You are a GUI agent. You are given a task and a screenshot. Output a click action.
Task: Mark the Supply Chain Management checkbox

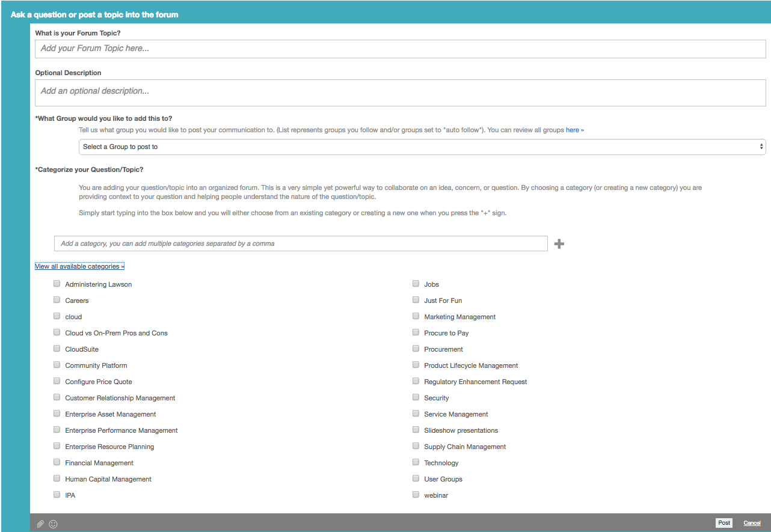pyautogui.click(x=416, y=446)
